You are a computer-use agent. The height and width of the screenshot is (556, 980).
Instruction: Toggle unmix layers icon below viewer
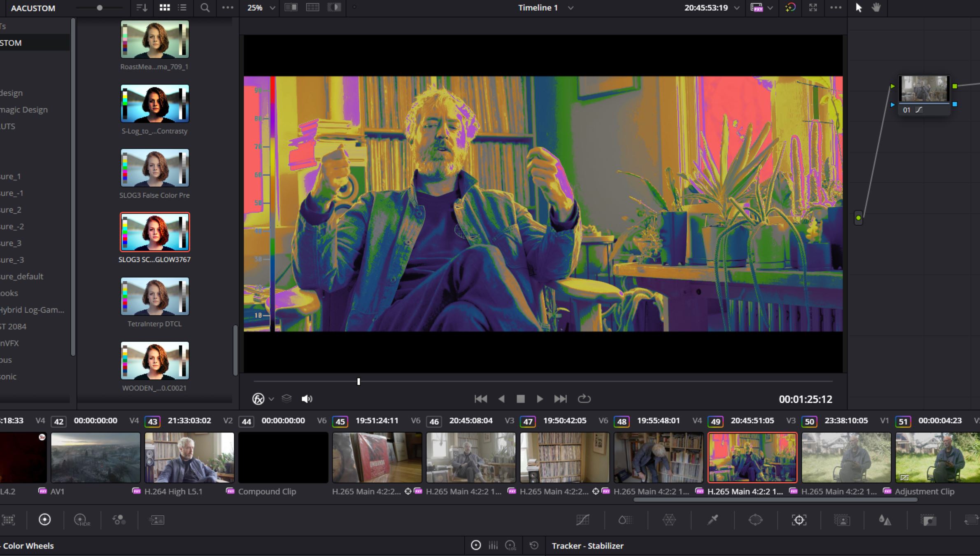[x=286, y=399]
